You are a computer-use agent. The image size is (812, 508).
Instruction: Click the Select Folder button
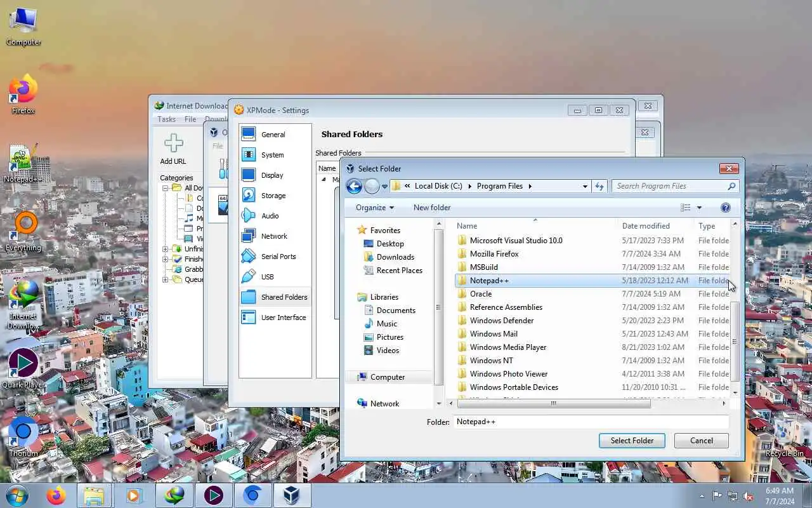pos(632,441)
